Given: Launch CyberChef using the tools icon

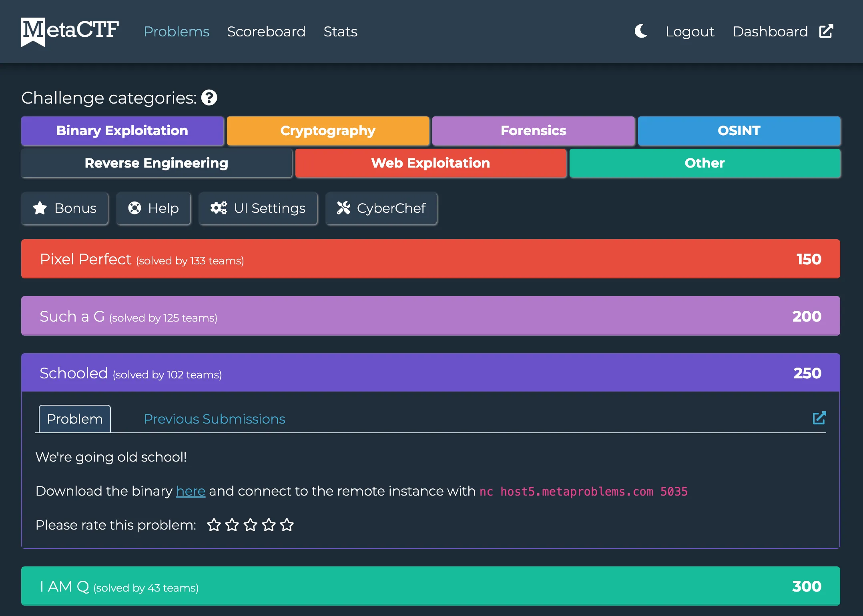Looking at the screenshot, I should (343, 208).
